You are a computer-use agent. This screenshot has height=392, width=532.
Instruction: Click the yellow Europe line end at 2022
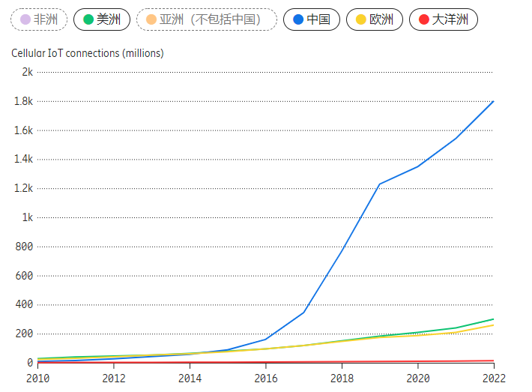coord(493,325)
